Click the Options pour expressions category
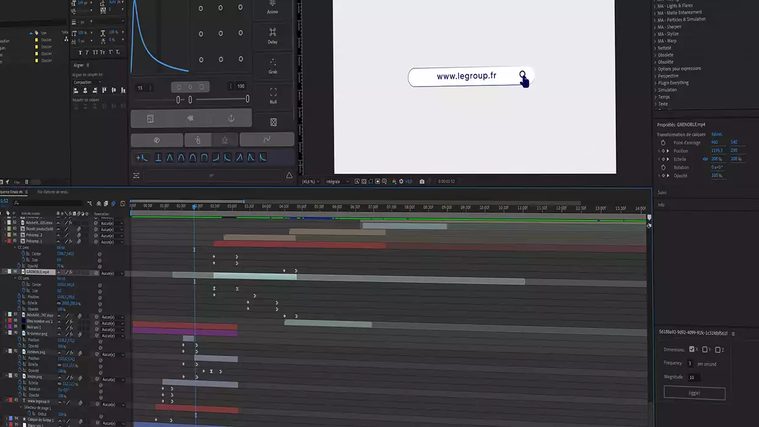759x427 pixels. 679,69
